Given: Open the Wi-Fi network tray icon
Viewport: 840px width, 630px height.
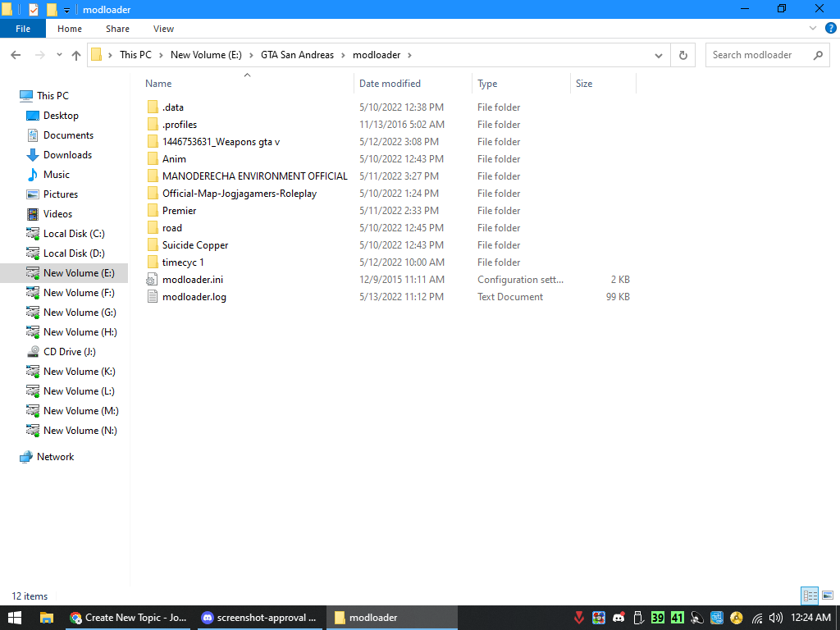Looking at the screenshot, I should coord(757,618).
